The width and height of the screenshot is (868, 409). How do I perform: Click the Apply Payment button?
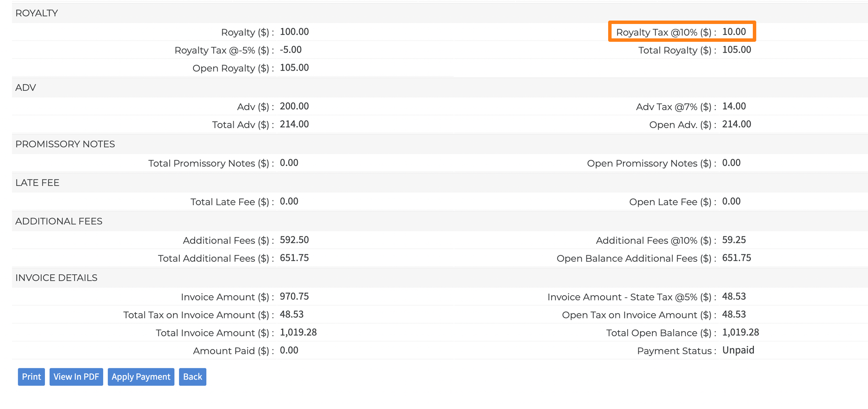[x=141, y=376]
